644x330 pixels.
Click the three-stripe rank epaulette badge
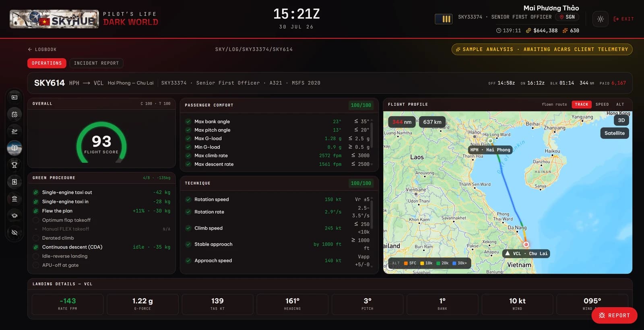point(444,19)
